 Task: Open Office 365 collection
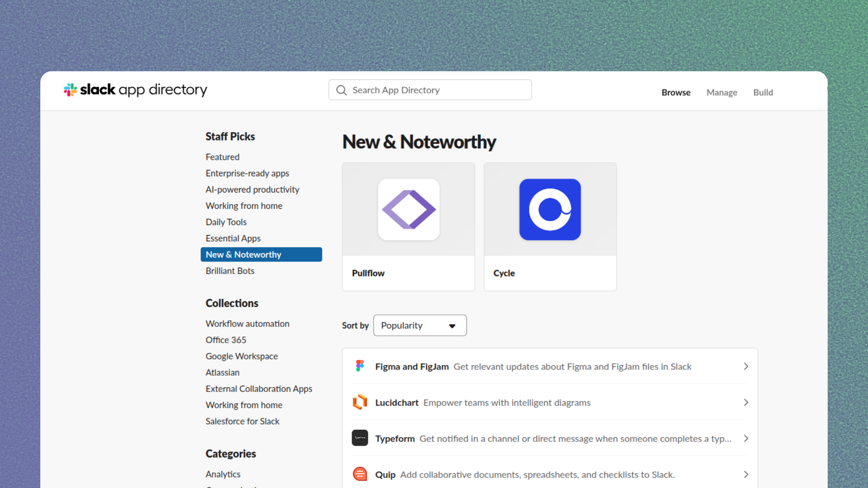pos(226,340)
